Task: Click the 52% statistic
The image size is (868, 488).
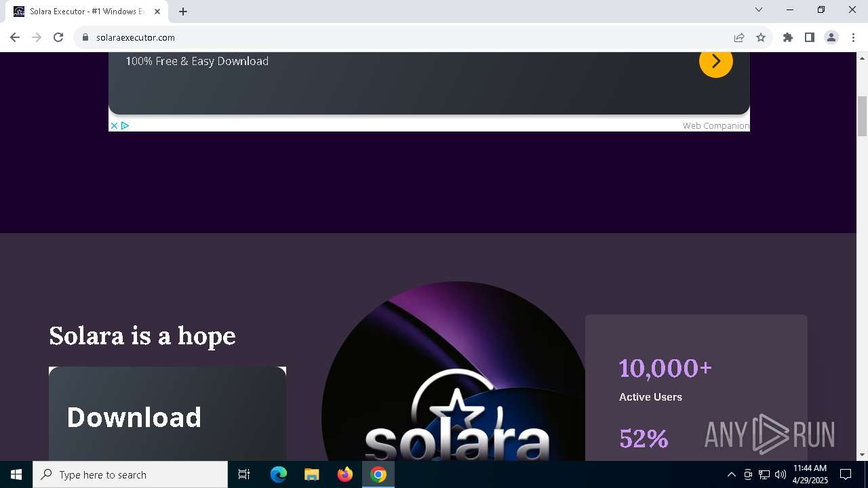Action: click(x=644, y=439)
